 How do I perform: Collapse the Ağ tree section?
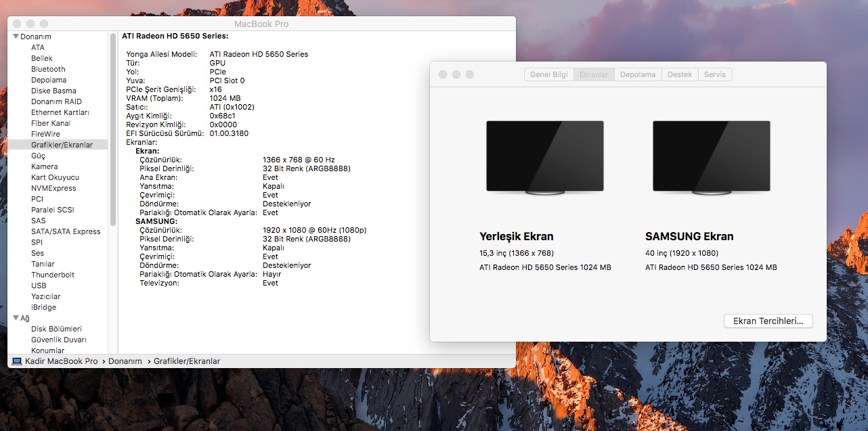point(16,318)
